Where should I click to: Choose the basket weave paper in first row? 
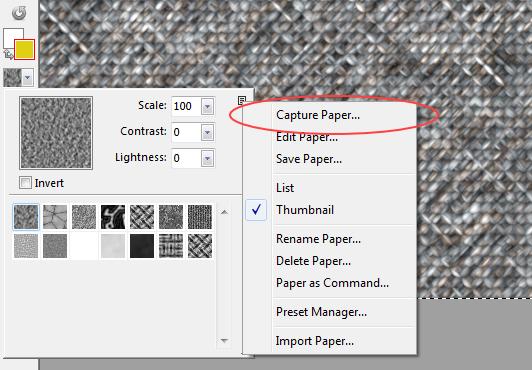[x=142, y=217]
